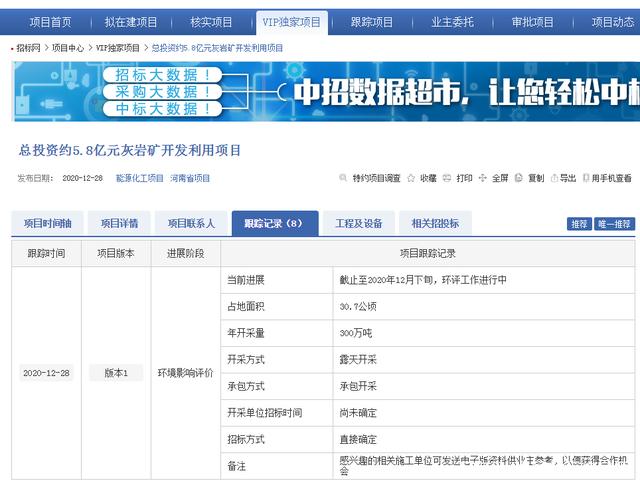Image resolution: width=640 pixels, height=487 pixels.
Task: Click the 版本1 version cell
Action: coord(116,373)
